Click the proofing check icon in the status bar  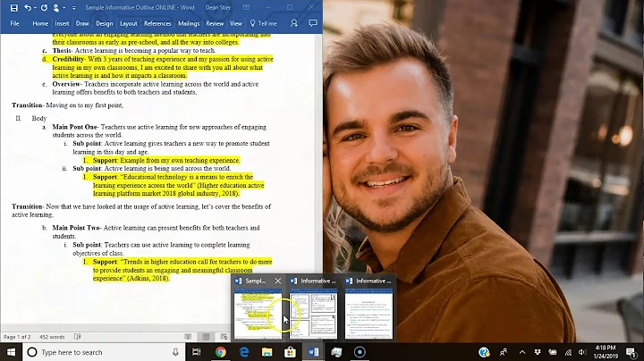tap(78, 337)
